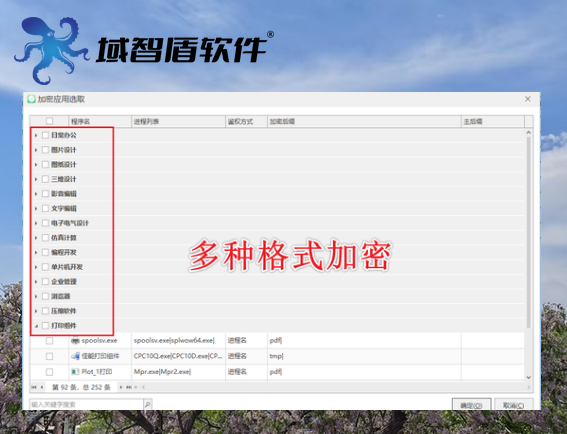Click the icon beside Plot_1打印
This screenshot has width=567, height=434.
[x=75, y=372]
